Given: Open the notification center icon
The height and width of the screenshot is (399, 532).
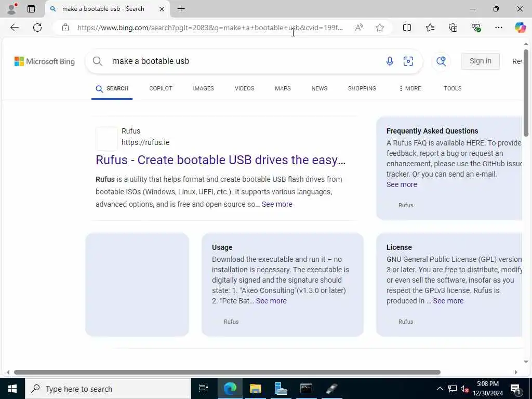Looking at the screenshot, I should pyautogui.click(x=515, y=389).
